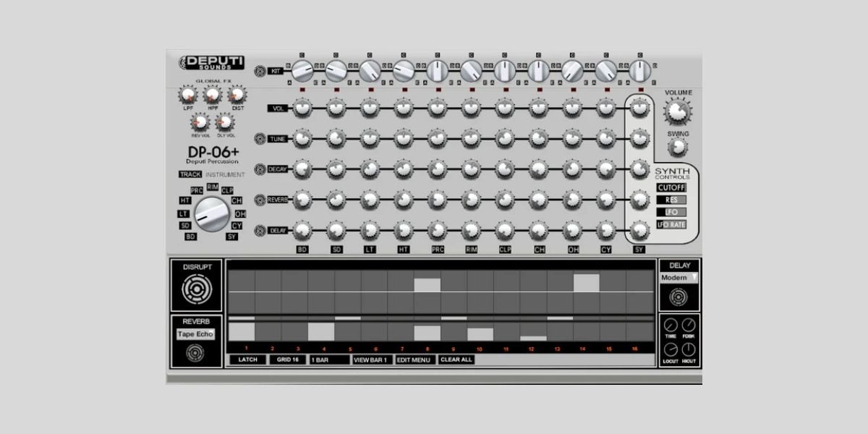Click the SY column cutoff knob in the top row
The image size is (868, 434).
[x=639, y=108]
